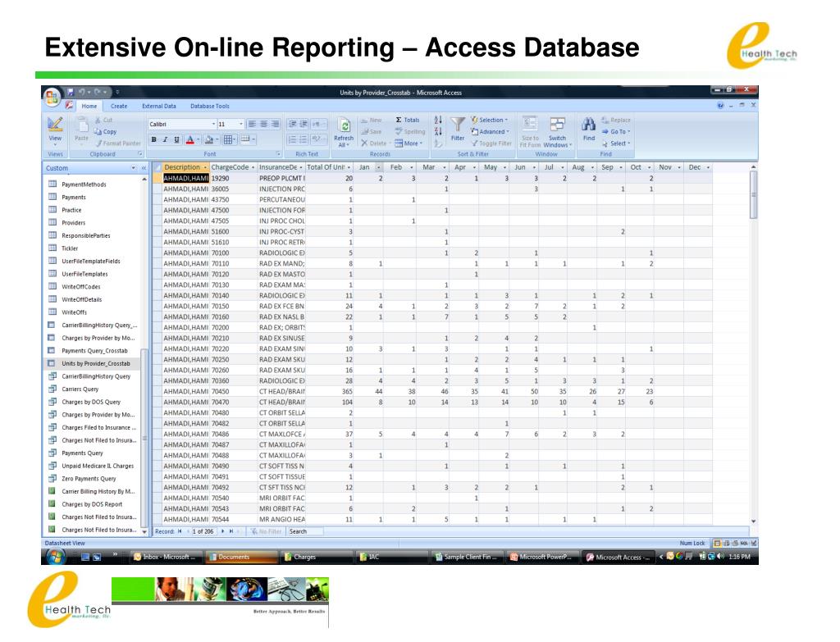840x642 pixels.
Task: Toggle bold formatting
Action: click(154, 140)
